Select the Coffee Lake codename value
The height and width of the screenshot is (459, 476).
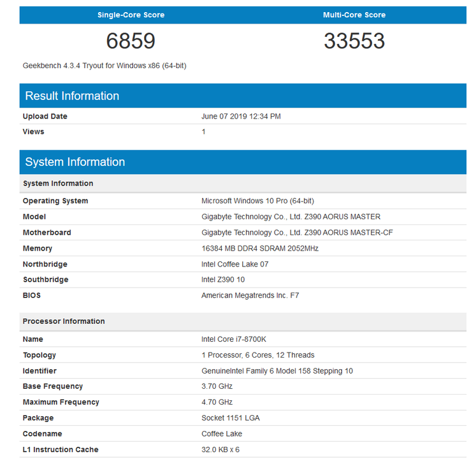(222, 433)
